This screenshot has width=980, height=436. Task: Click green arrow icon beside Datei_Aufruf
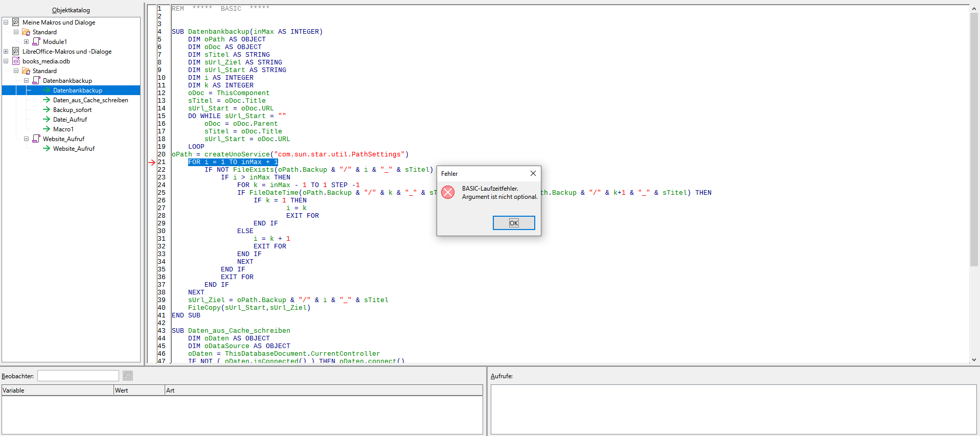click(47, 120)
